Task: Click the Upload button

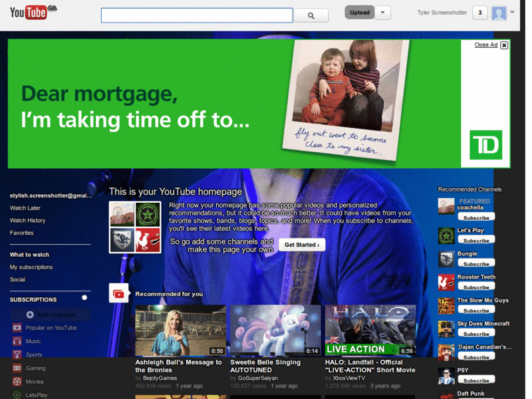Action: (x=360, y=13)
